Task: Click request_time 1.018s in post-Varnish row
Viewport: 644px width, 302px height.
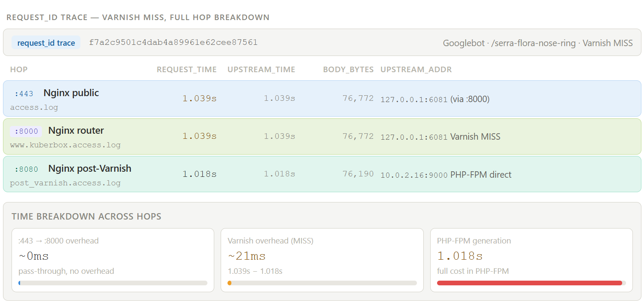Action: point(199,174)
